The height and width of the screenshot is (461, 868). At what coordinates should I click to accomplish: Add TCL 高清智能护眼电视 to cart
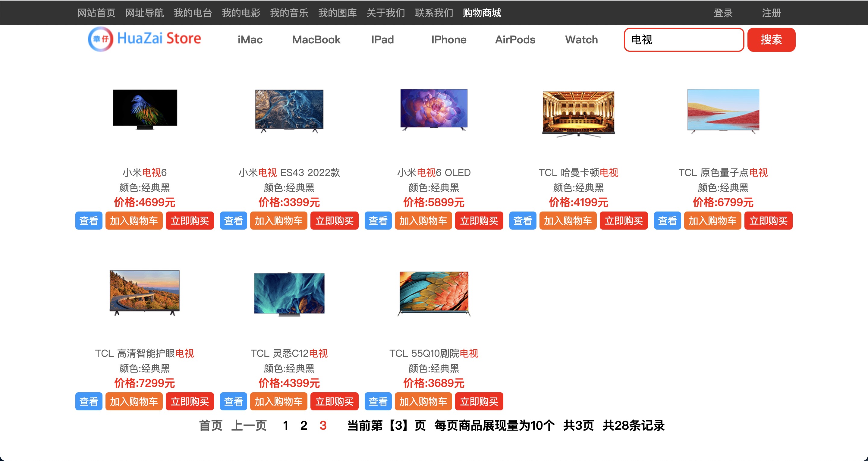point(134,401)
